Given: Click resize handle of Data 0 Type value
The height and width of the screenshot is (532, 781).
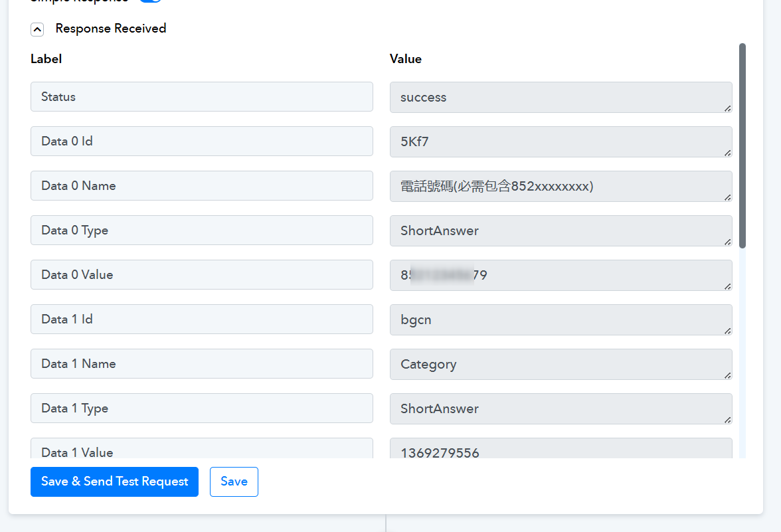Looking at the screenshot, I should 727,241.
